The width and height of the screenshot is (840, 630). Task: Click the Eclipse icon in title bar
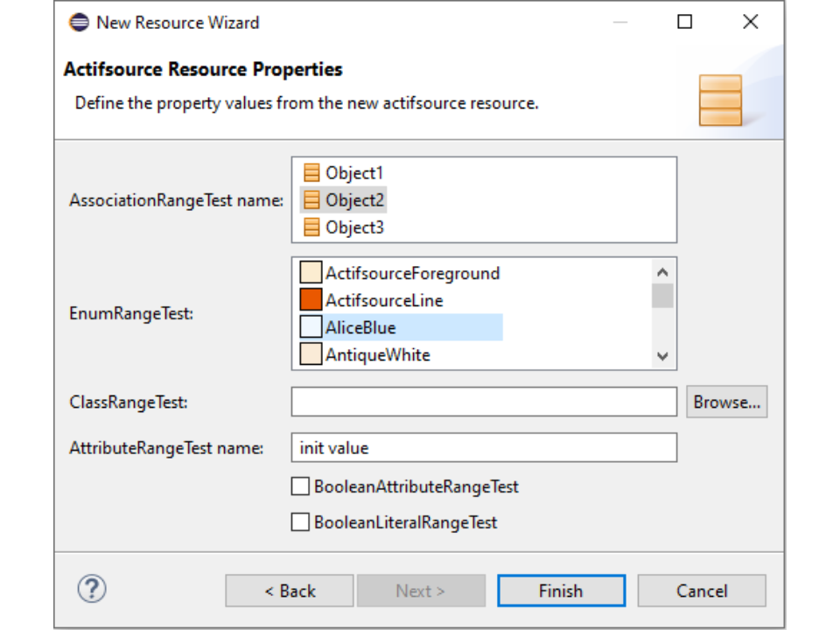point(80,23)
